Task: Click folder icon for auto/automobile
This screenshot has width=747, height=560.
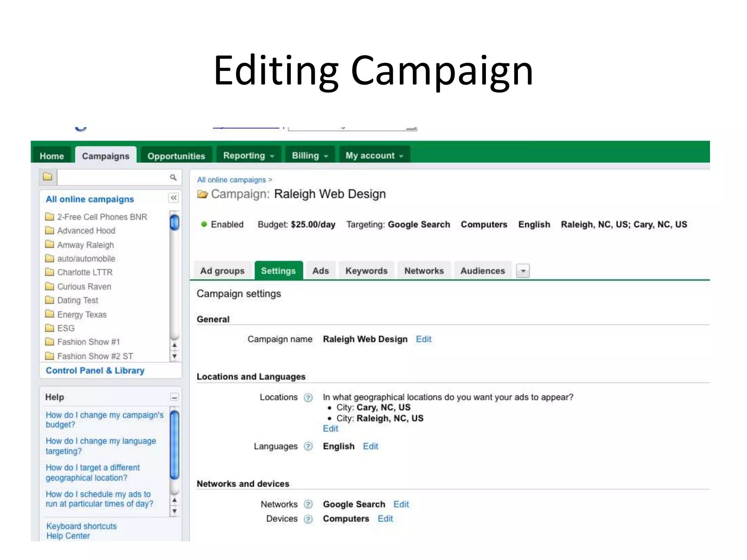Action: [50, 258]
